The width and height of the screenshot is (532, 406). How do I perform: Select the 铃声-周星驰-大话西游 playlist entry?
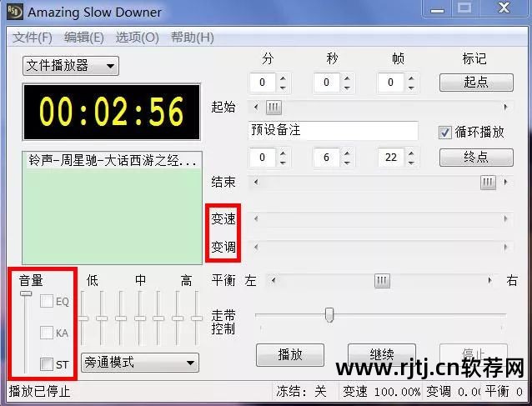click(113, 160)
